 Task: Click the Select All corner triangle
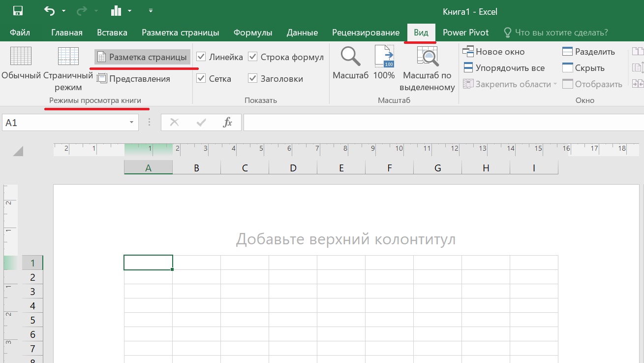point(18,151)
